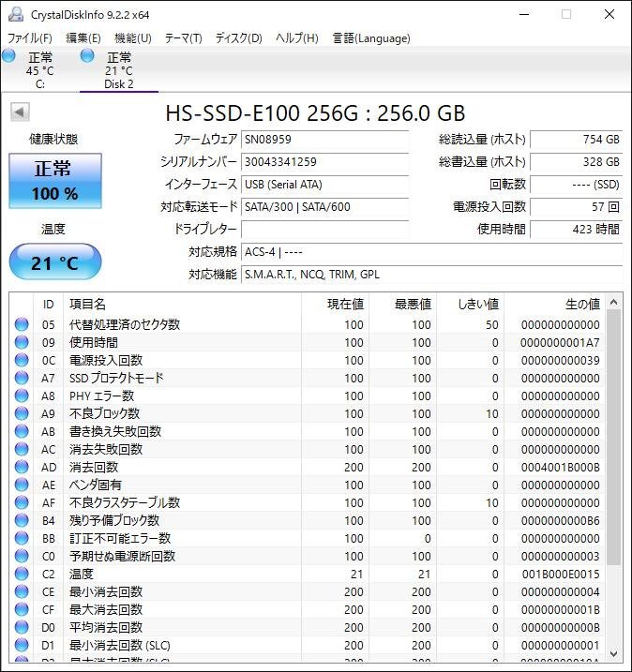632x672 pixels.
Task: Click status orb of row D0 平均消去回数
Action: [x=22, y=627]
